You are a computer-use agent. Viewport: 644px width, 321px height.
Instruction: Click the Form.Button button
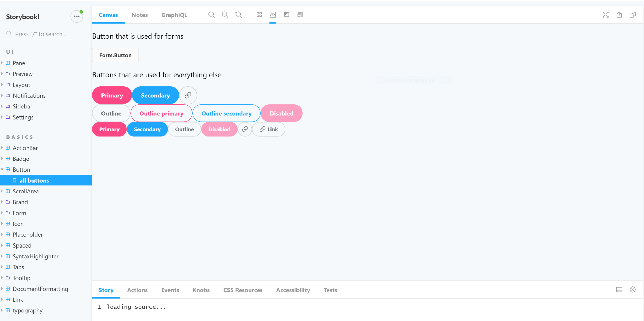[x=115, y=55]
